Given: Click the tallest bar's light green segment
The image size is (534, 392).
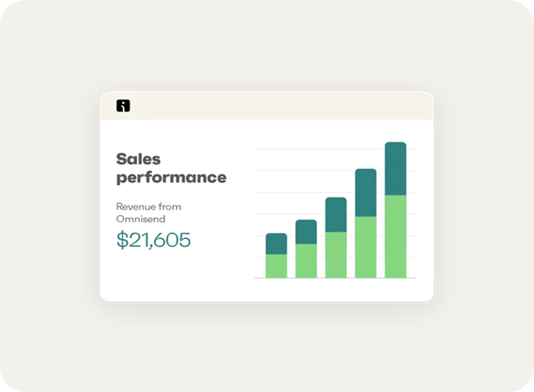Looking at the screenshot, I should (396, 236).
